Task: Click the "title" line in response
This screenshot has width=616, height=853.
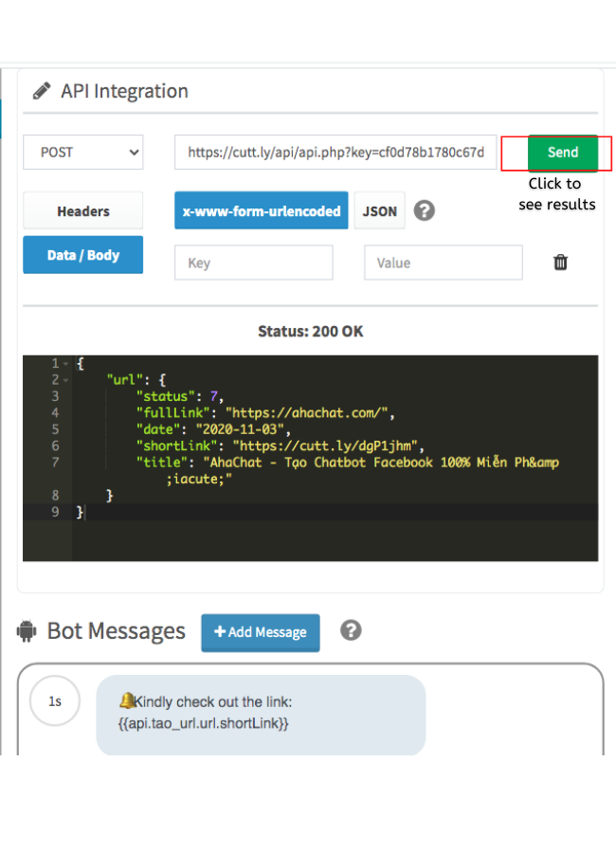Action: 347,470
